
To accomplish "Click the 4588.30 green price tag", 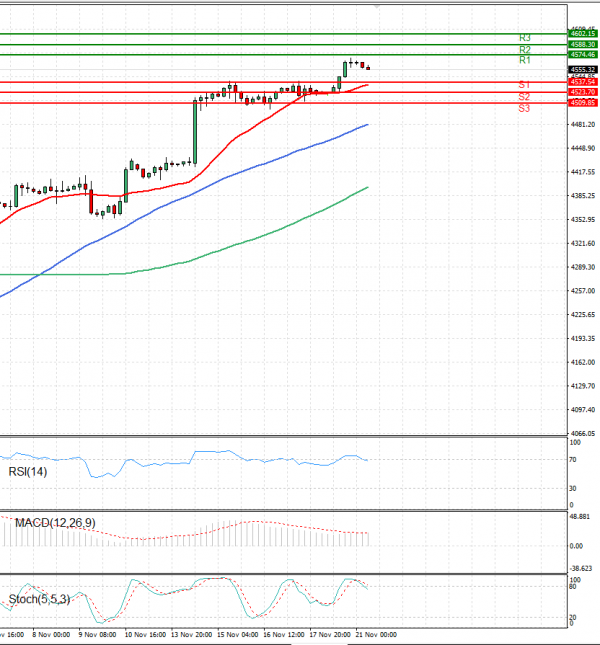I will [x=583, y=44].
